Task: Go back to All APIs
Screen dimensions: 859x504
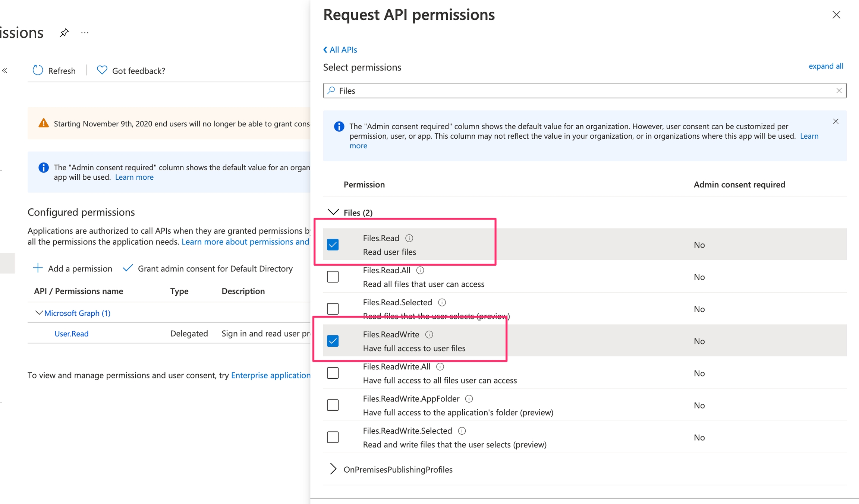Action: 340,50
